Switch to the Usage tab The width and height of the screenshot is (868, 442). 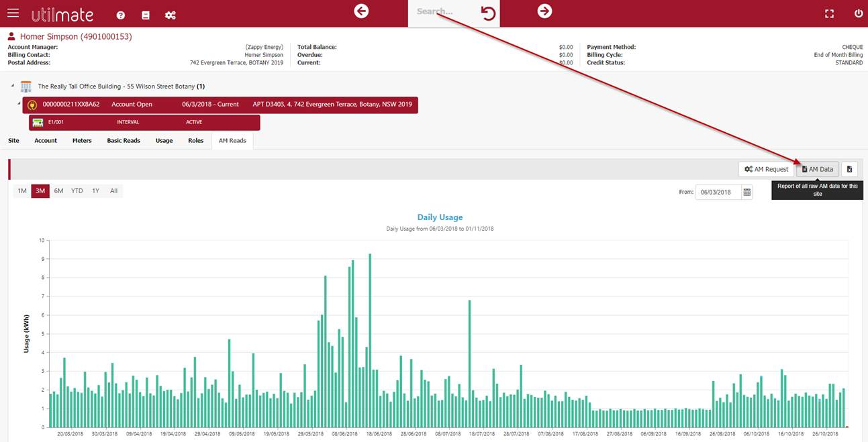tap(164, 141)
